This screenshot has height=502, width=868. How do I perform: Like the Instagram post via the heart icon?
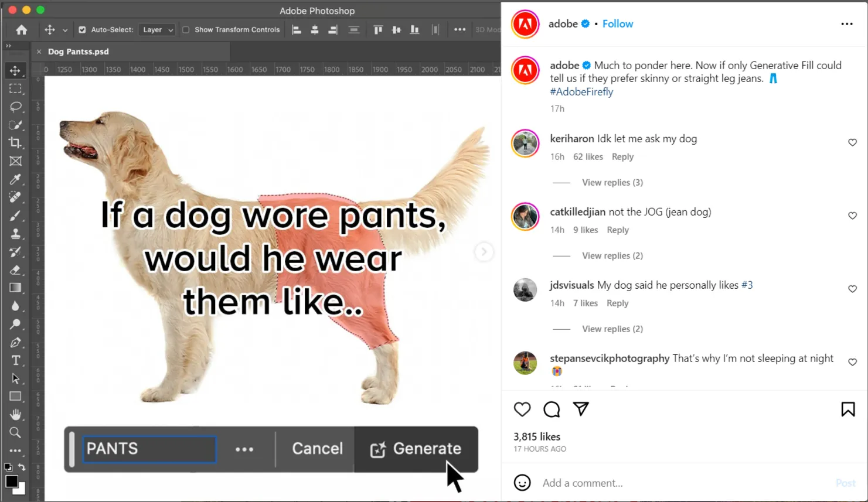pos(522,409)
